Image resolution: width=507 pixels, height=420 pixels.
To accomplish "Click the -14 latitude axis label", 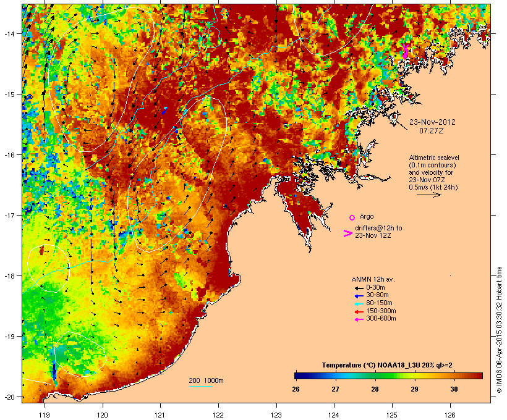I will point(9,33).
